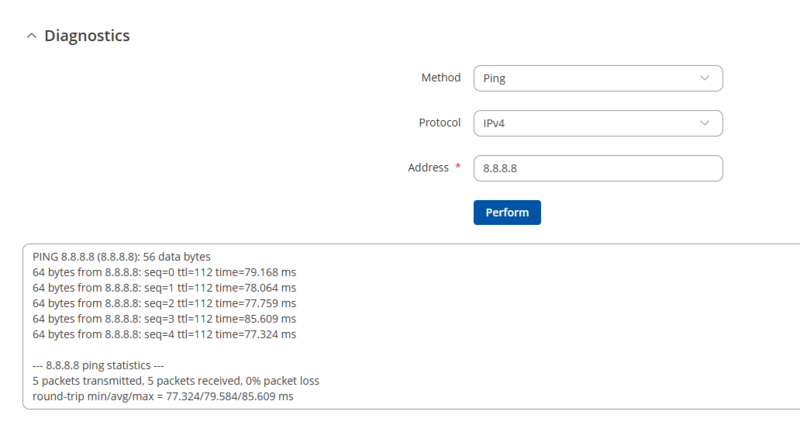Select the seq=1 ping result line
The height and width of the screenshot is (439, 800).
[x=164, y=287]
